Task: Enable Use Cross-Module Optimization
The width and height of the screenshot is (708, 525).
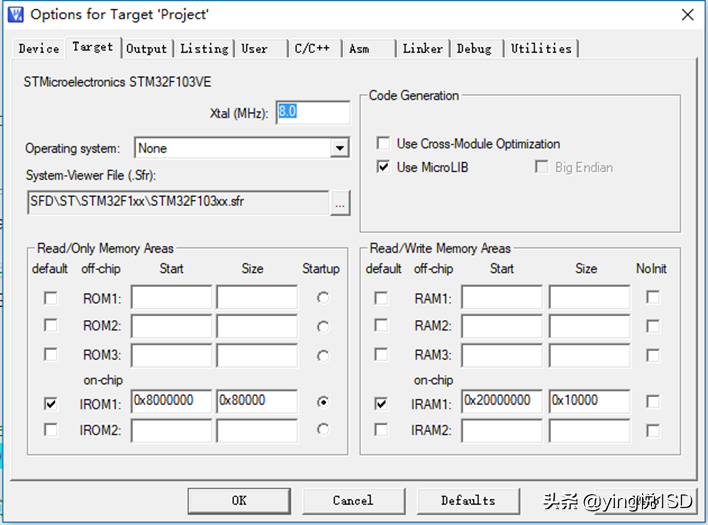Action: click(383, 144)
